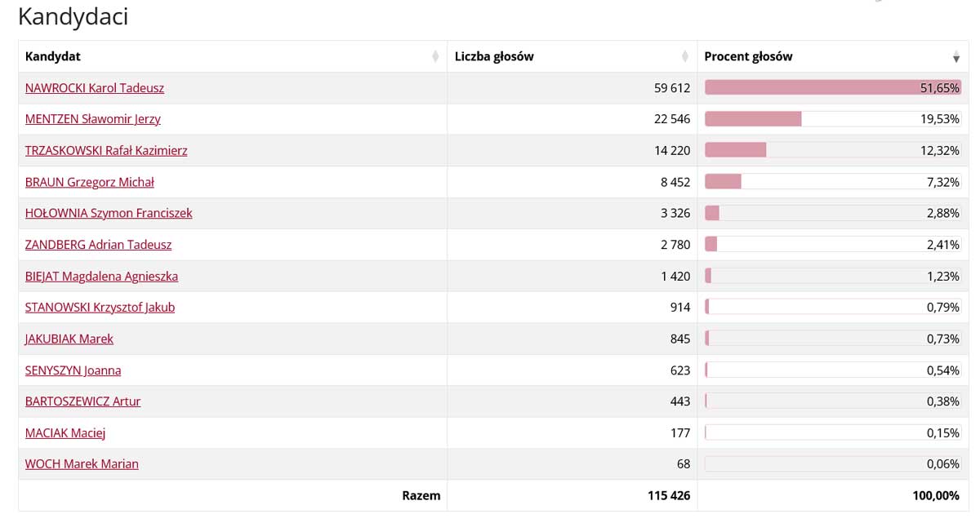Viewport: 980px width, 523px height.
Task: Open BARTOSZEWICZ Artur link
Action: pos(82,401)
